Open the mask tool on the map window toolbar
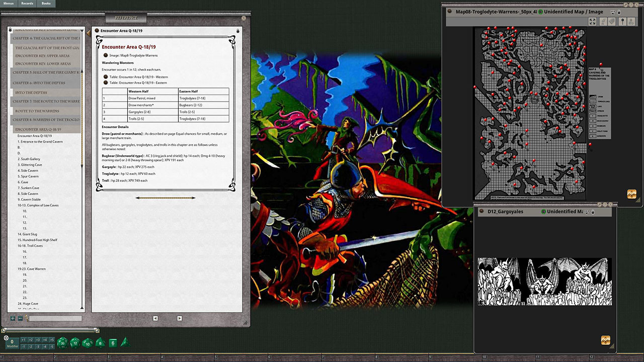 (x=612, y=21)
